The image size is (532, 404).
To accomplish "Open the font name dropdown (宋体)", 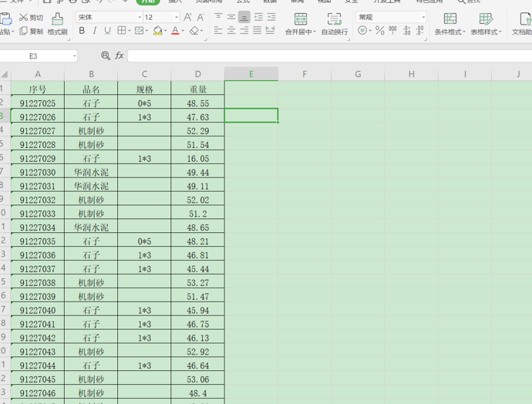I will tap(140, 17).
